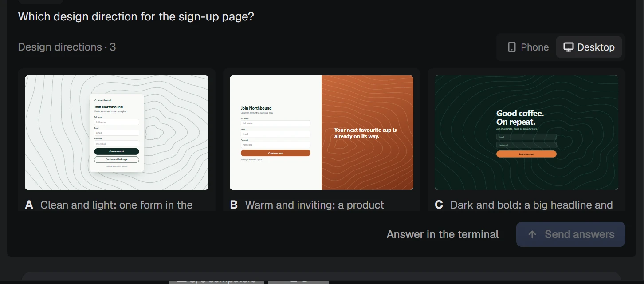The image size is (644, 284).
Task: Open design A clean light thumbnail
Action: (117, 133)
